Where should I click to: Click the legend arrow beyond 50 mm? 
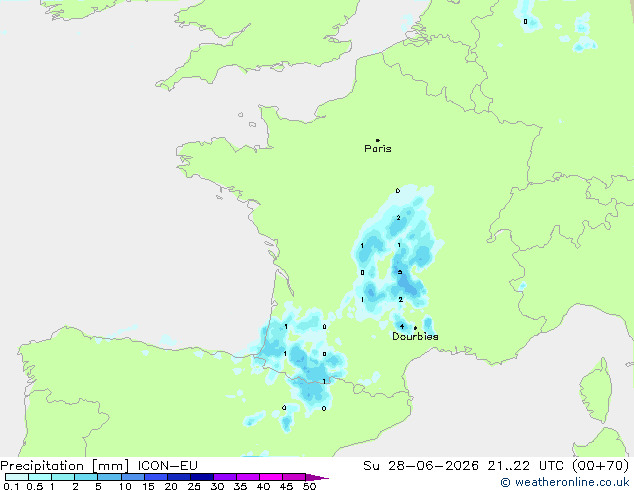pos(317,477)
